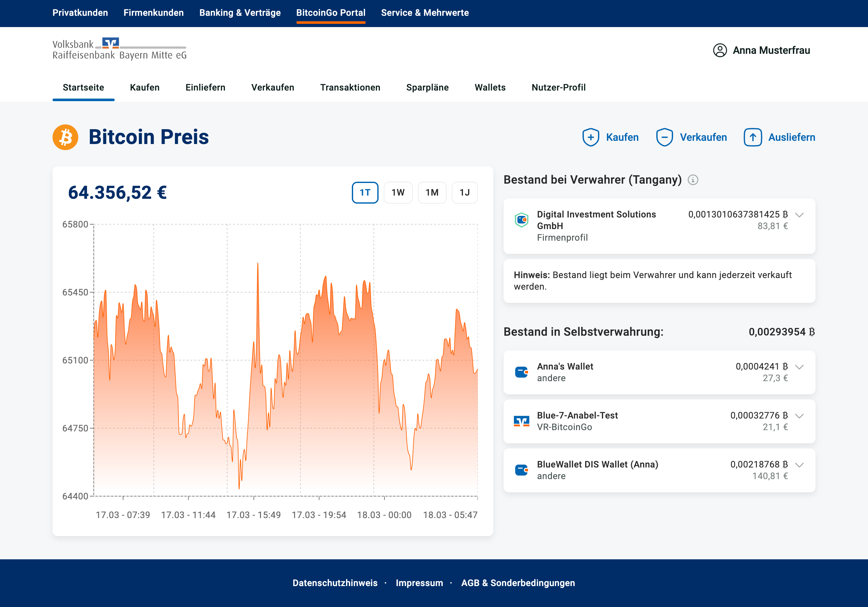Open Firmenkunden in the top menu

tap(153, 13)
